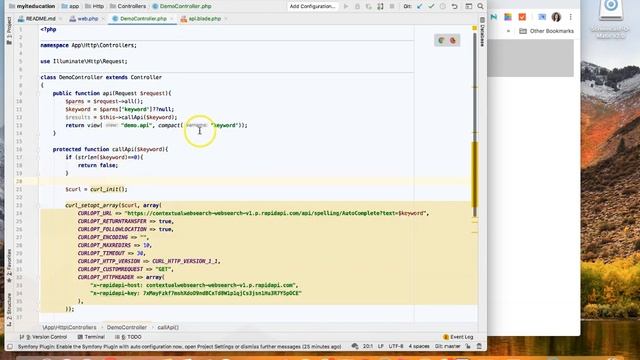Switch to the web.php editor tab
Viewport: 640px width, 360px height.
tap(87, 19)
